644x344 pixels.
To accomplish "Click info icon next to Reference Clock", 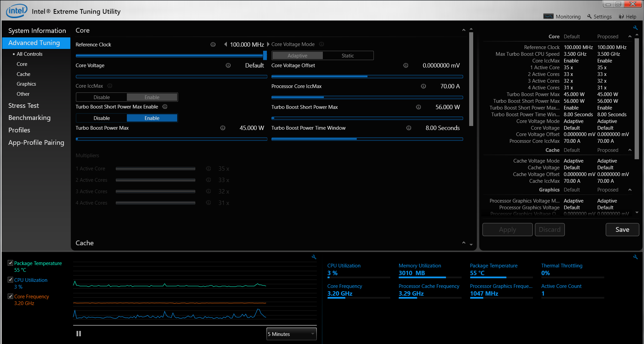I will tap(213, 44).
